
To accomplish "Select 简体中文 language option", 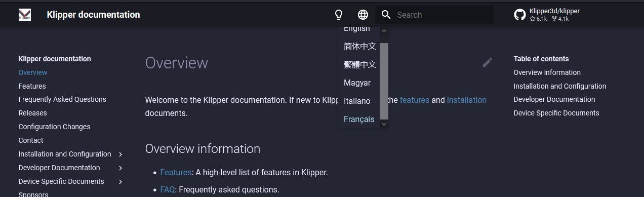I will (x=360, y=46).
